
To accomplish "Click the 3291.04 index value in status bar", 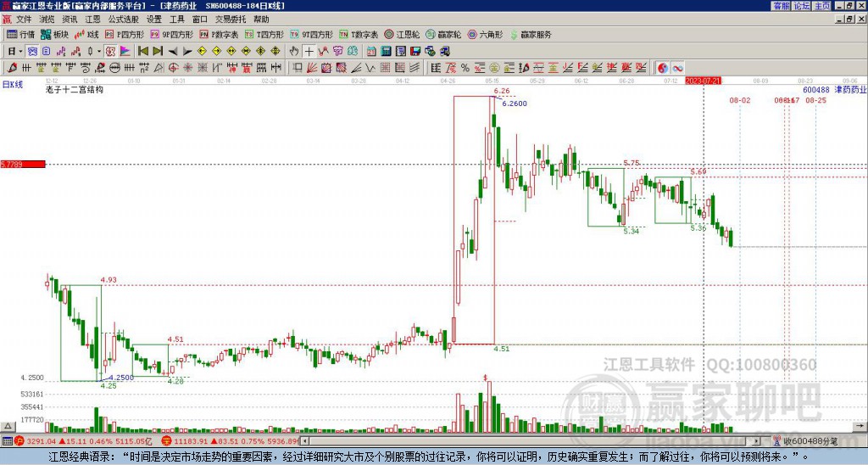I will (x=42, y=441).
